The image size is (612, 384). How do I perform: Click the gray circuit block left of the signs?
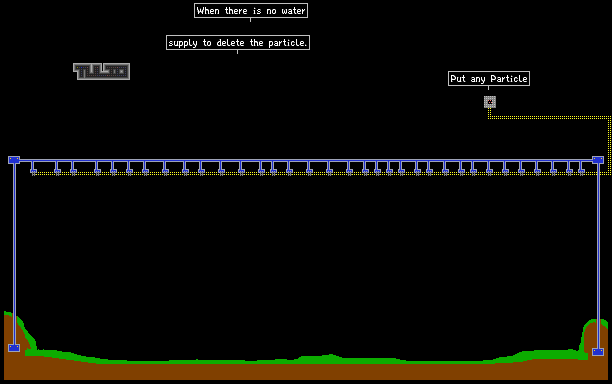pyautogui.click(x=101, y=71)
